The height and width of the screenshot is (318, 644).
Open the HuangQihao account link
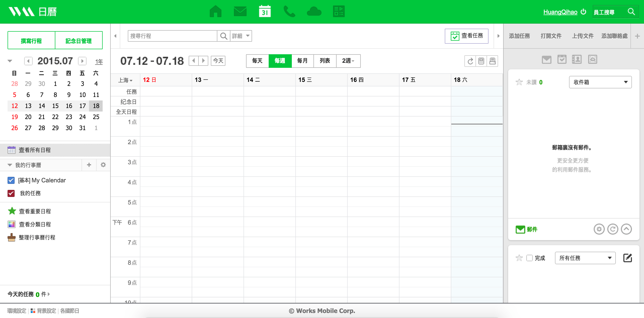[560, 12]
